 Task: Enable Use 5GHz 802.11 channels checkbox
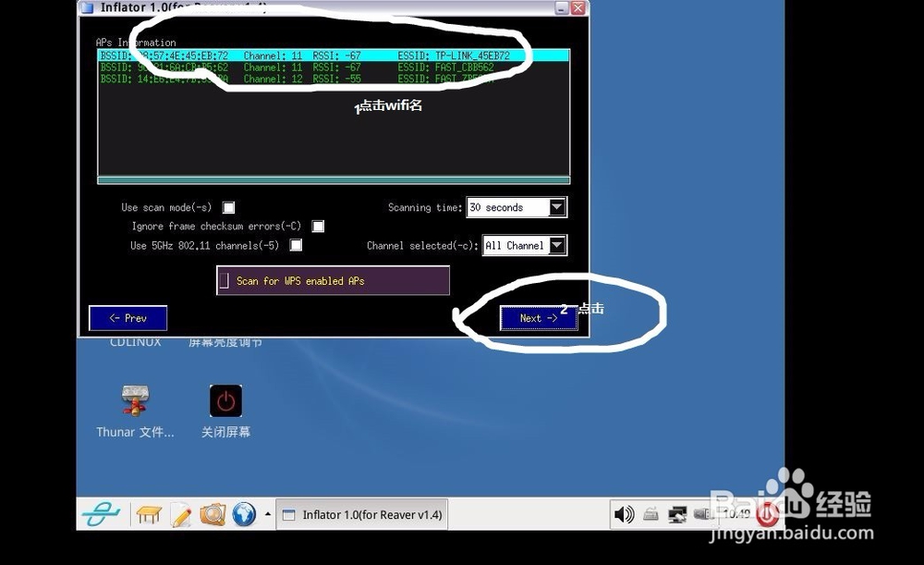tap(296, 245)
